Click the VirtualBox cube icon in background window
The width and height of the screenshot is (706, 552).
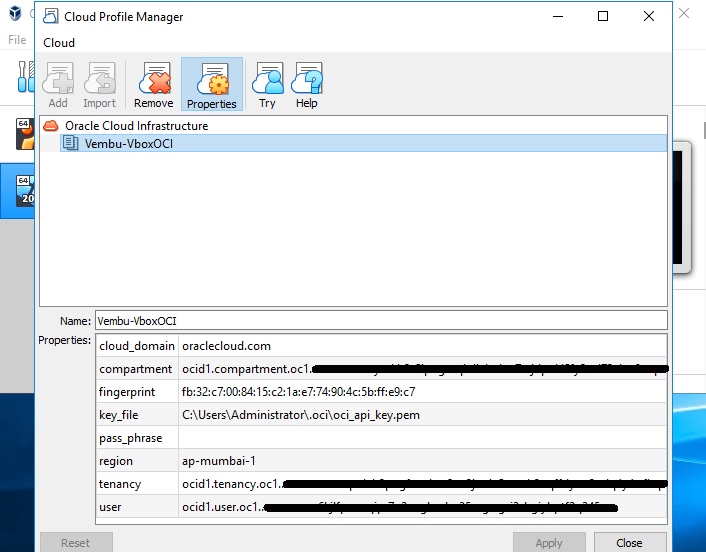(x=15, y=13)
